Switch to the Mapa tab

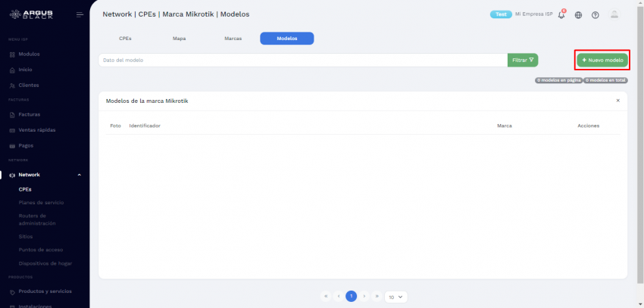pos(180,38)
